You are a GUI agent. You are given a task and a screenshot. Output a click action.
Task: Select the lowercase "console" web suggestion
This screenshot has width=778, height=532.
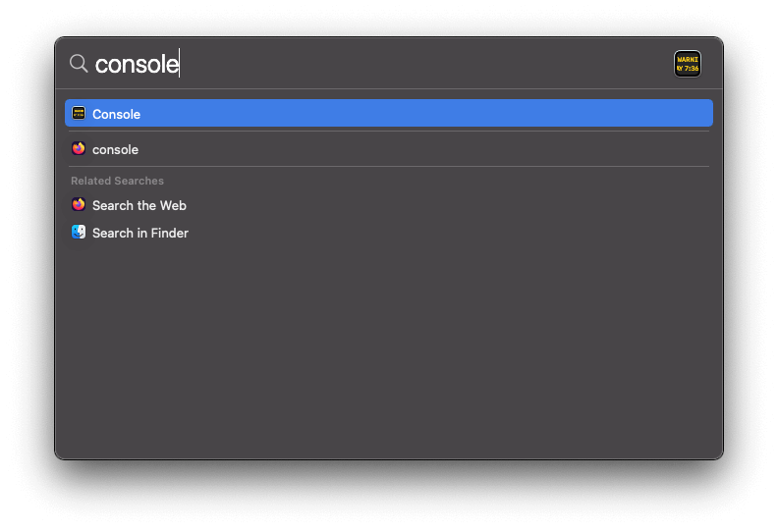[115, 149]
